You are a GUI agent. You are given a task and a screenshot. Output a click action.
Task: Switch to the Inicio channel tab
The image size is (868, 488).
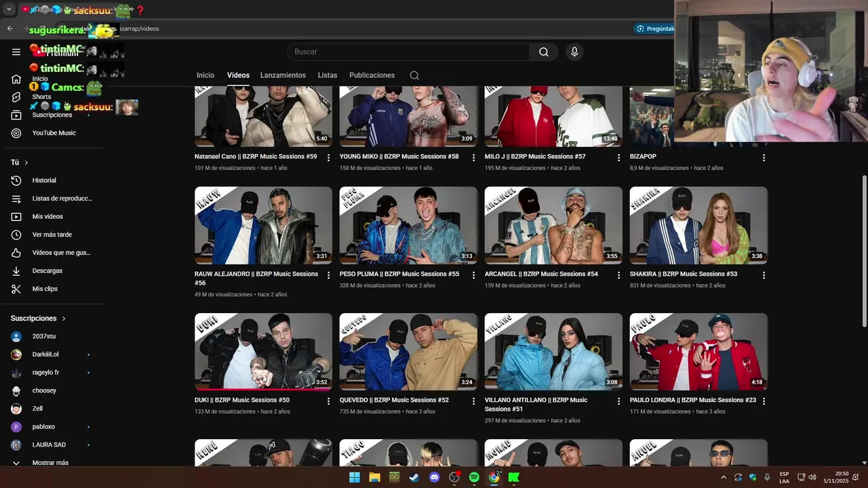(205, 75)
